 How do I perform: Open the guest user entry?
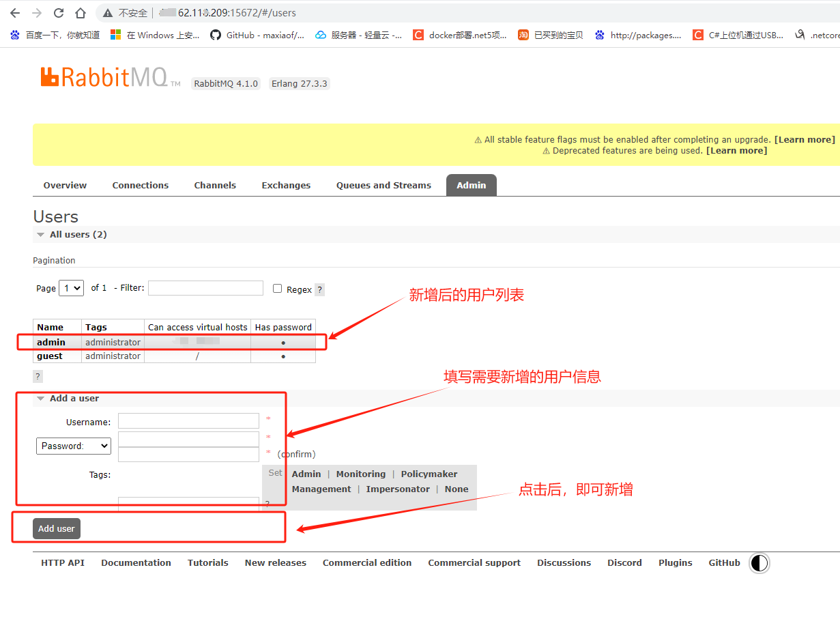point(50,356)
